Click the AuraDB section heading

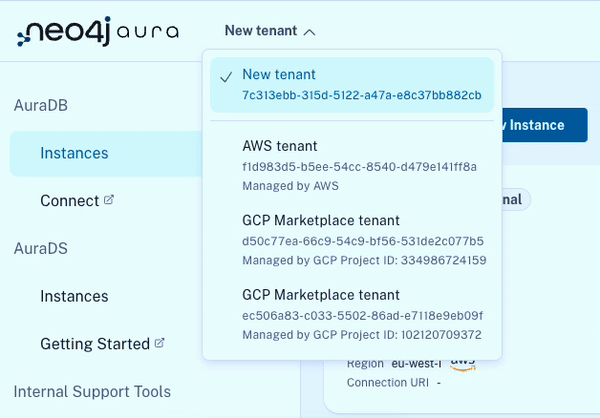(x=41, y=105)
